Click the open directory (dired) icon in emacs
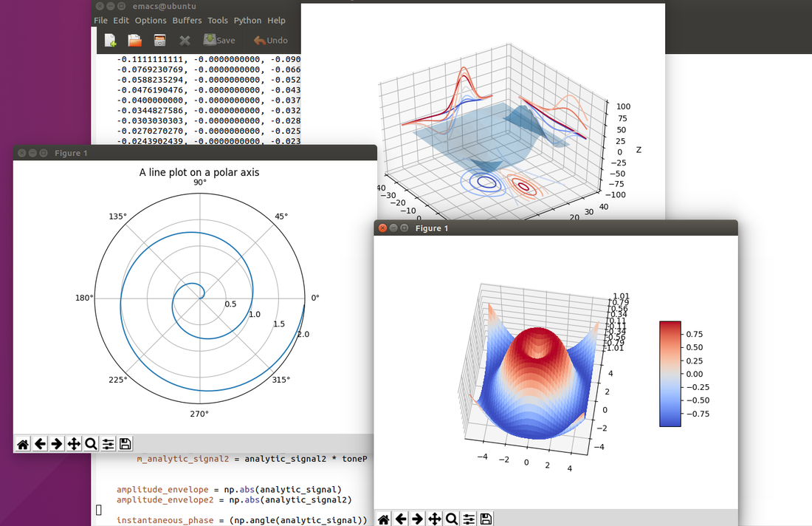 click(x=160, y=41)
